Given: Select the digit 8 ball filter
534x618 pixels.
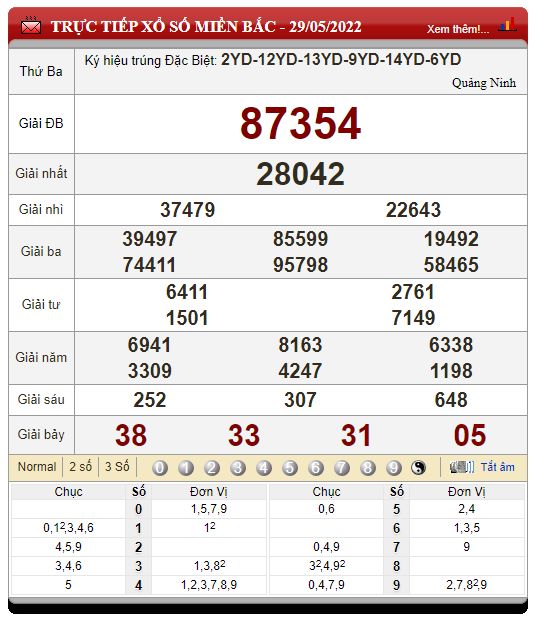Looking at the screenshot, I should pos(368,468).
